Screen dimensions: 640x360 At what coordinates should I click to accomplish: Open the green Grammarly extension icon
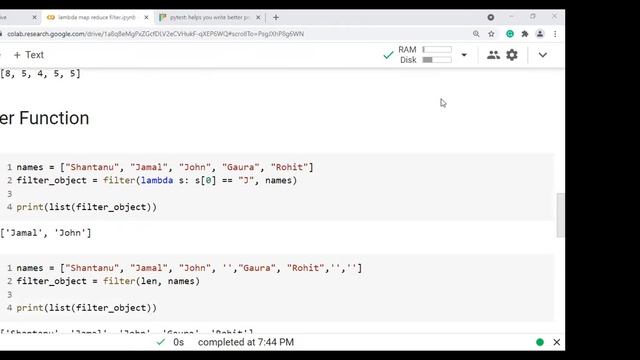(x=510, y=34)
